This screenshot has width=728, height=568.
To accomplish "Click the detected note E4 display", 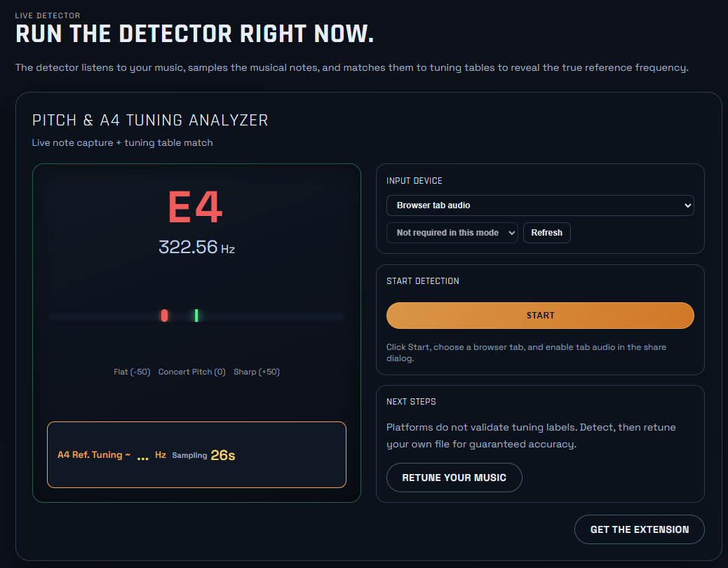I will (x=196, y=207).
